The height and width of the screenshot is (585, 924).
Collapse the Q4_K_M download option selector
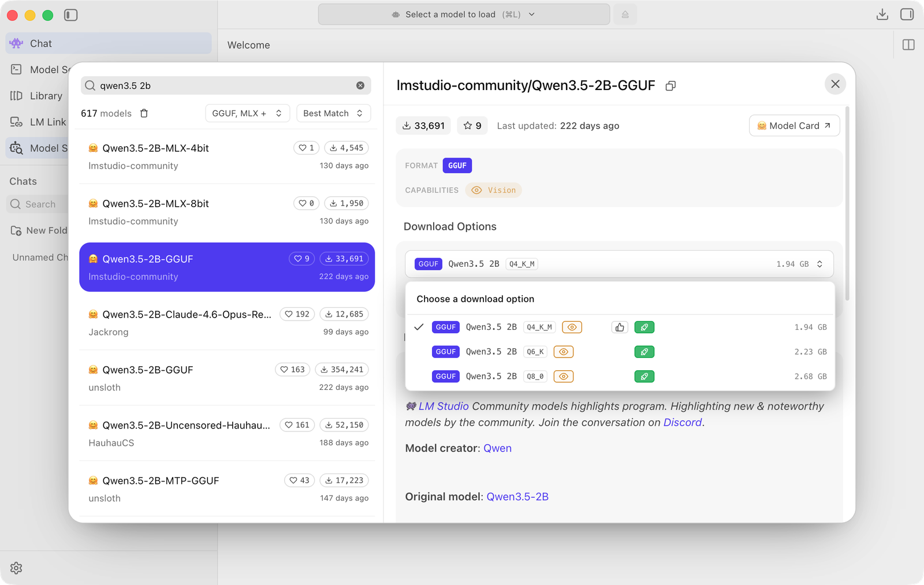619,264
